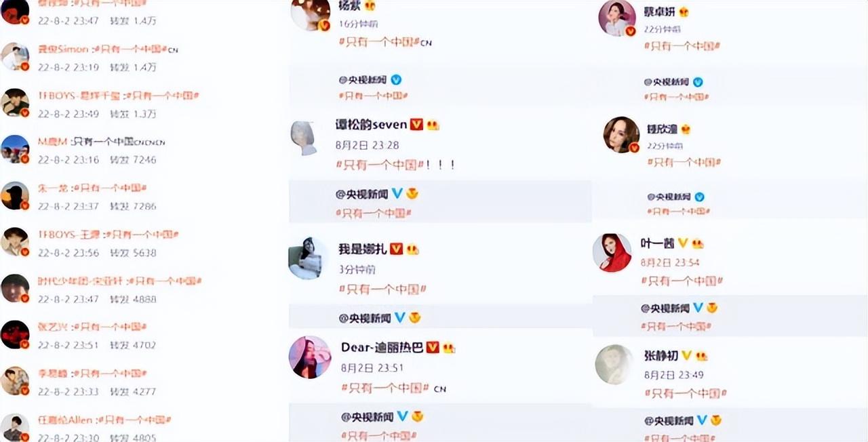Click red V badge beside Dear-迪丽热巴 name
Image resolution: width=868 pixels, height=442 pixels.
click(x=433, y=348)
